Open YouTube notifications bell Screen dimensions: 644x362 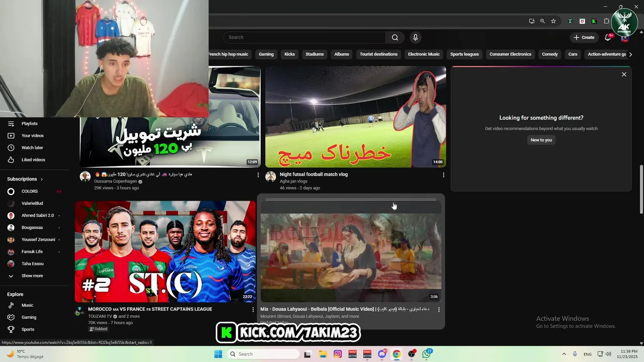608,37
